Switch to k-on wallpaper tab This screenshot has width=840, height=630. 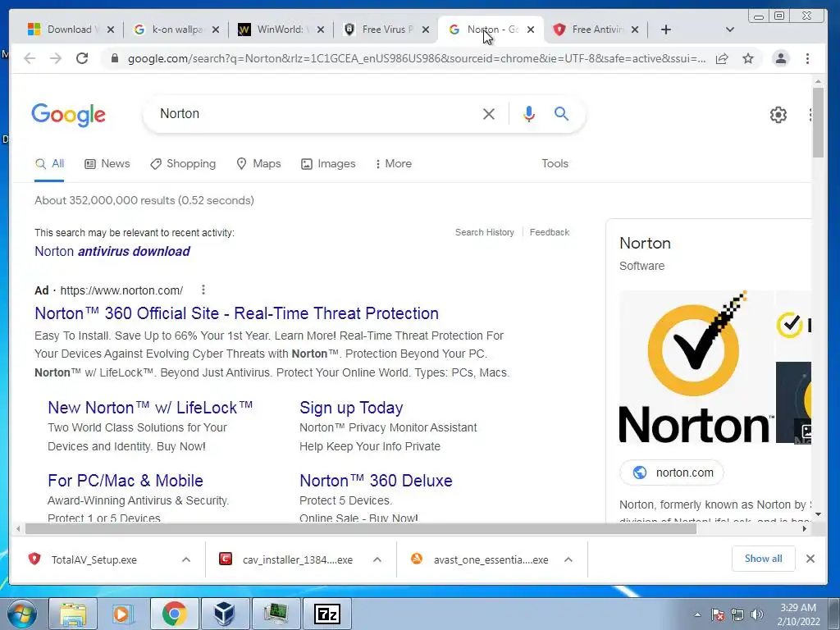tap(176, 30)
